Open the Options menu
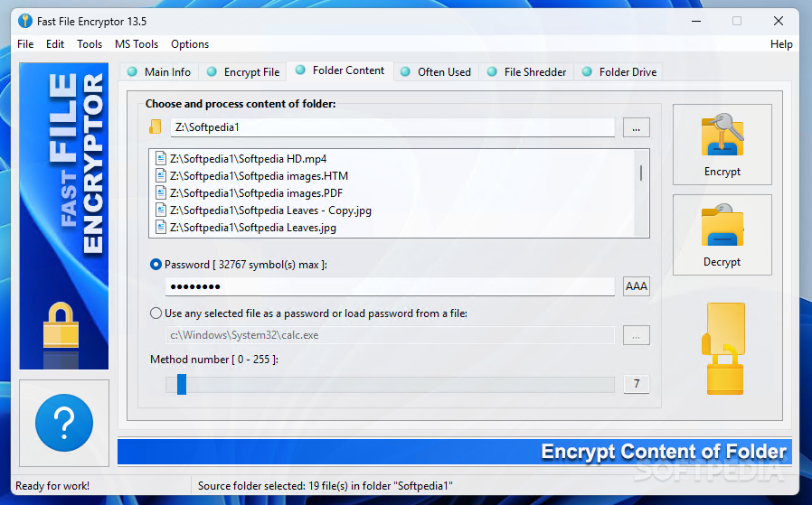Screen dimensions: 812x505 (x=190, y=44)
